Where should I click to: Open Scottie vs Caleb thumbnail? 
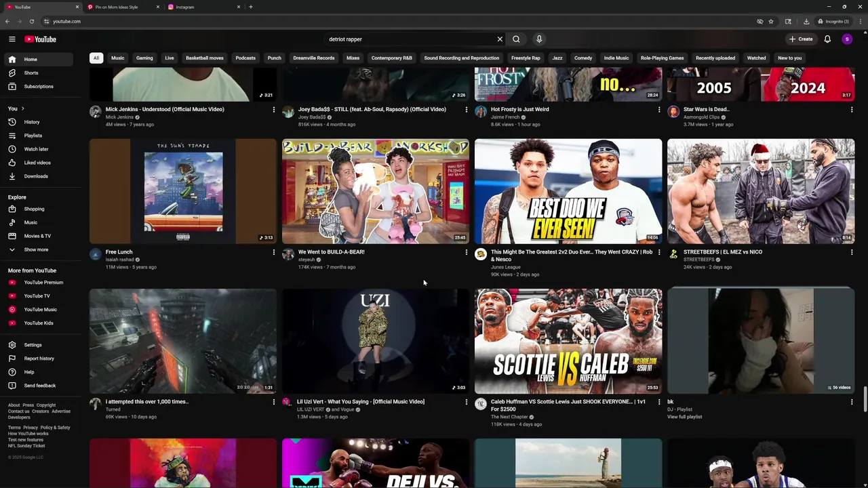point(568,341)
